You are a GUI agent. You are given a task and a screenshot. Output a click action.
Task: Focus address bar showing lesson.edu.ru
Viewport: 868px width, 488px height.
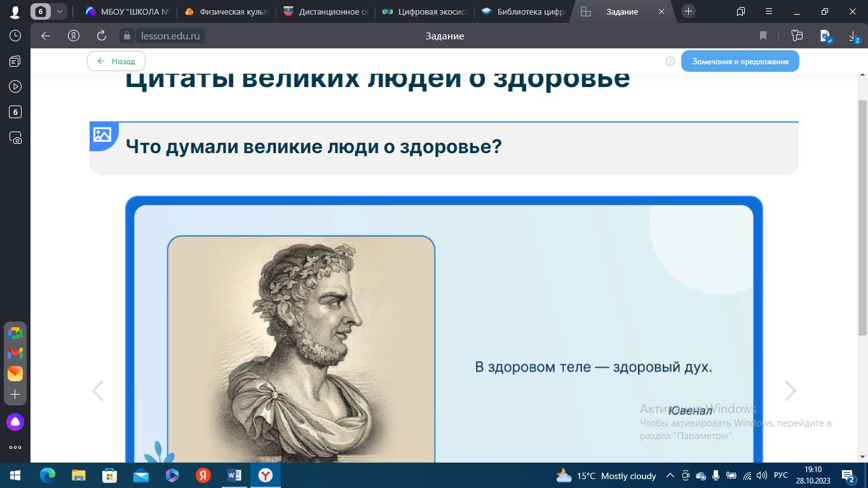tap(170, 36)
